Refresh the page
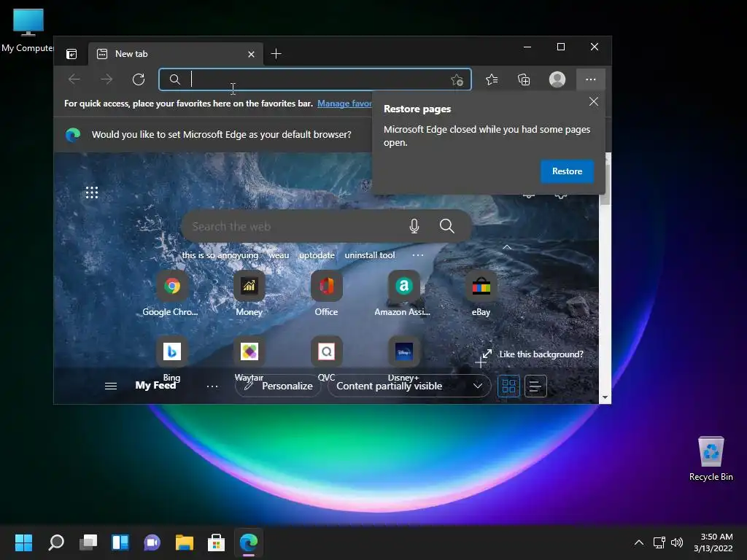The image size is (747, 560). [139, 79]
